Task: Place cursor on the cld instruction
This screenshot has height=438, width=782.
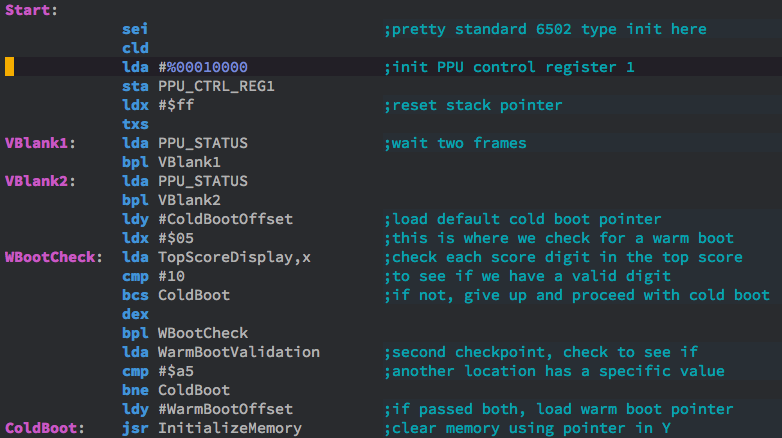Action: coord(135,48)
